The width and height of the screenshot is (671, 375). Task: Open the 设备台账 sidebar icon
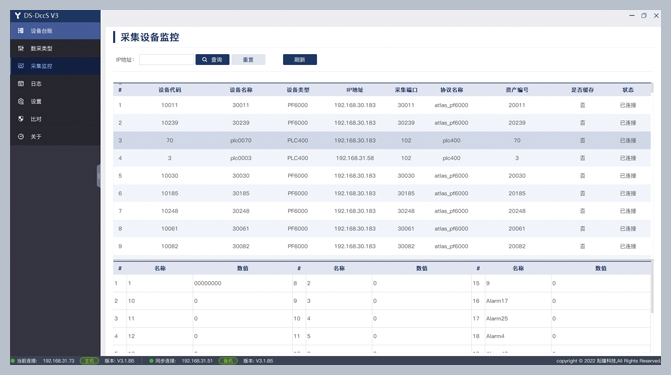(21, 31)
